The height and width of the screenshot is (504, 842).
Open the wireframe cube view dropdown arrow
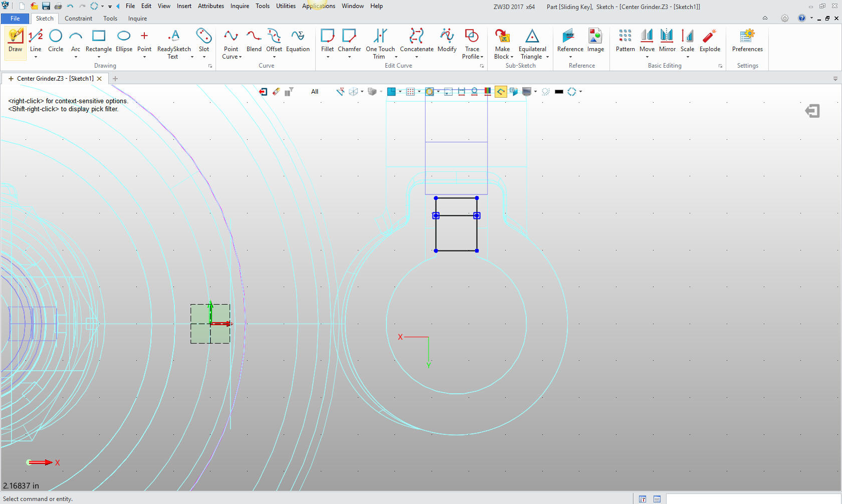(362, 92)
